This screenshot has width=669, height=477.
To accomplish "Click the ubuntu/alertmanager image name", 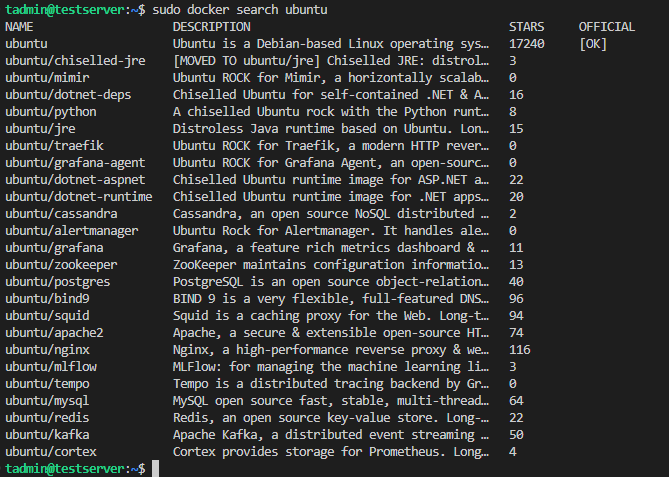I will [72, 231].
